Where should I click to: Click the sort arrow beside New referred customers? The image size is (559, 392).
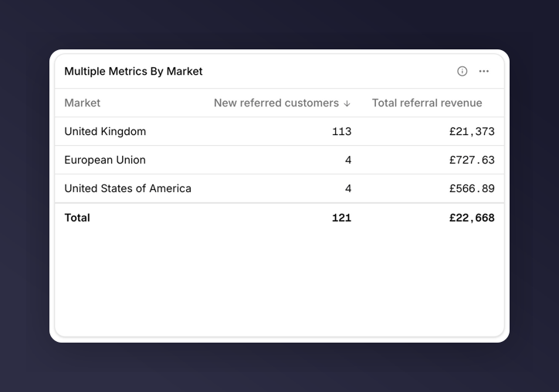pos(347,103)
